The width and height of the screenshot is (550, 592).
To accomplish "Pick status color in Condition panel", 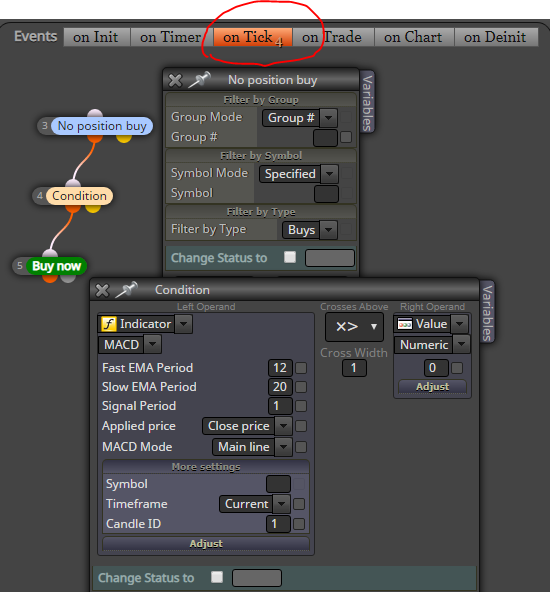I will 257,578.
